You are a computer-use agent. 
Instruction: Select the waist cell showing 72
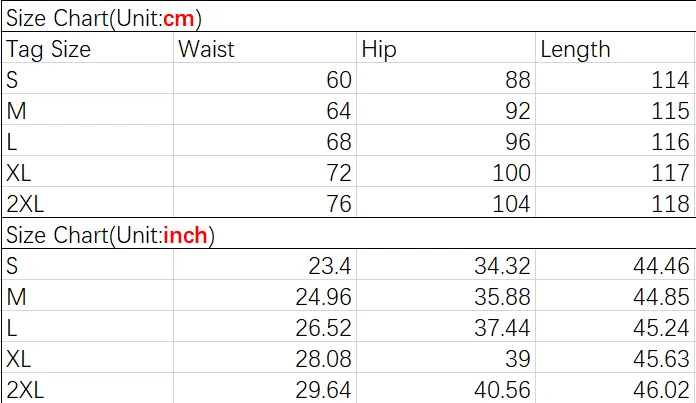265,172
